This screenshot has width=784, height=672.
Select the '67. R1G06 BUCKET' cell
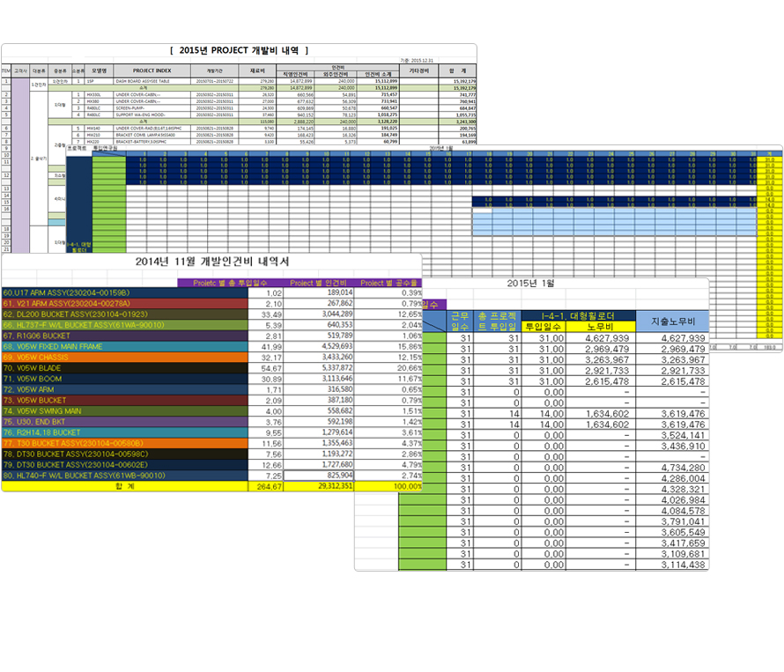pos(125,336)
